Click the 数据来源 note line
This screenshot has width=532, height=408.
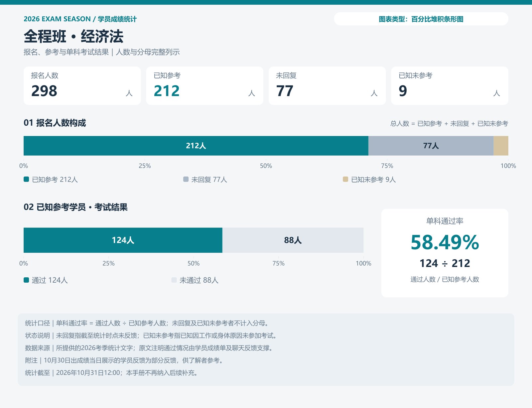pyautogui.click(x=149, y=348)
